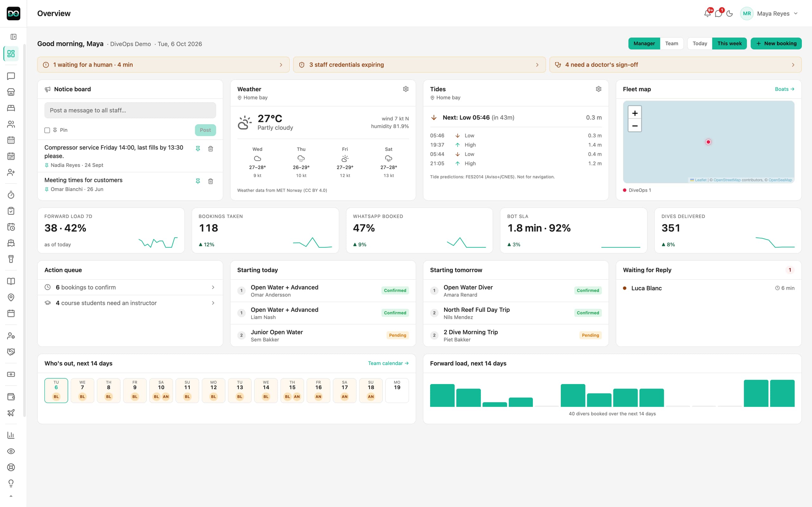Open the Team calendar link

(388, 363)
